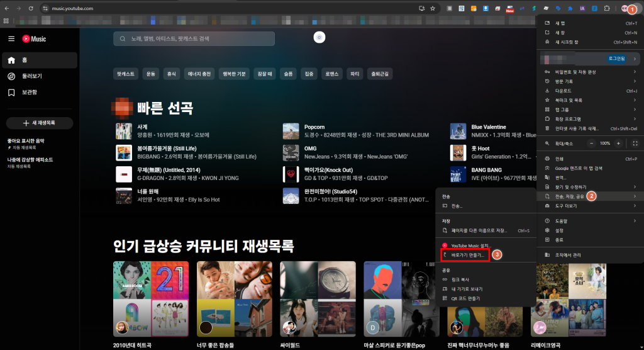Choose QR 코드 만들기
The image size is (644, 350).
pos(486,298)
